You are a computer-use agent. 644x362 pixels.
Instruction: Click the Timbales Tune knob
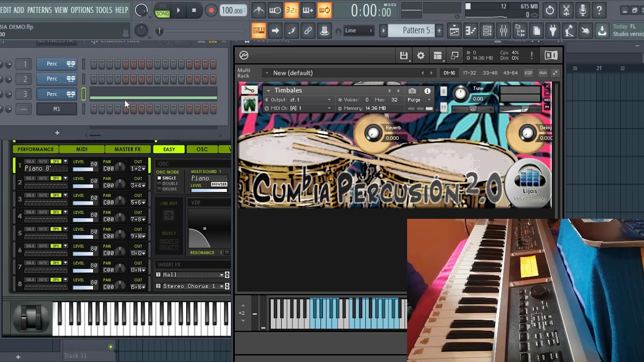(x=460, y=94)
